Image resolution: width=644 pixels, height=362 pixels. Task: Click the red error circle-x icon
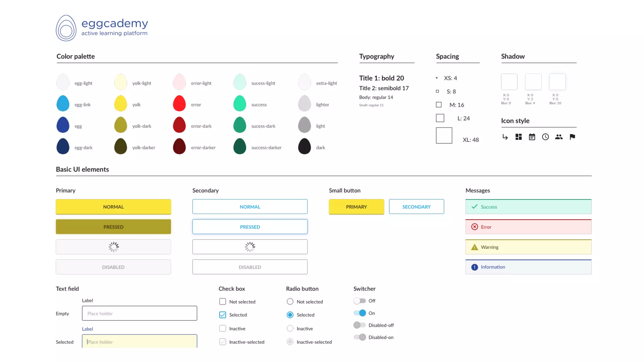coord(475,227)
